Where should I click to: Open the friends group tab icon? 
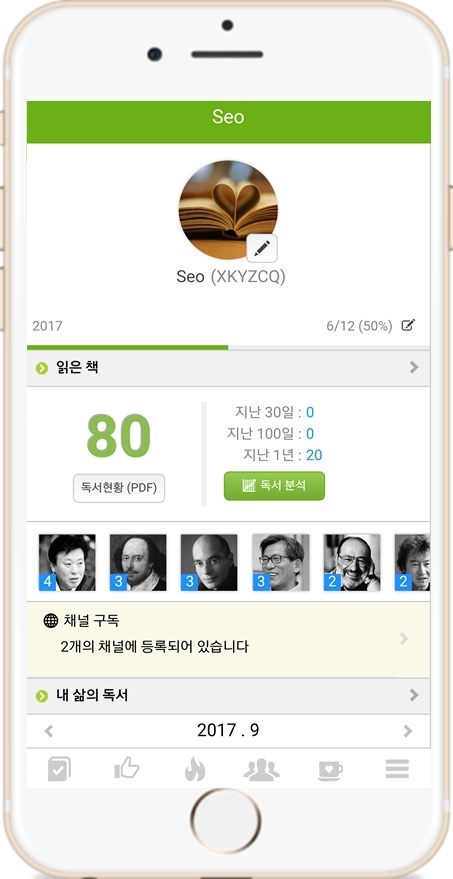261,770
